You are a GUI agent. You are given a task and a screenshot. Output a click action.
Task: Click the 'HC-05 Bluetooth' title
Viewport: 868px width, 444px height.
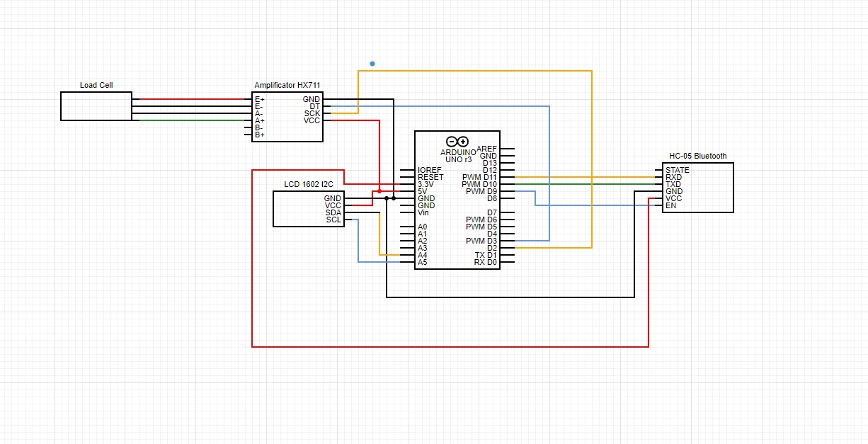698,156
